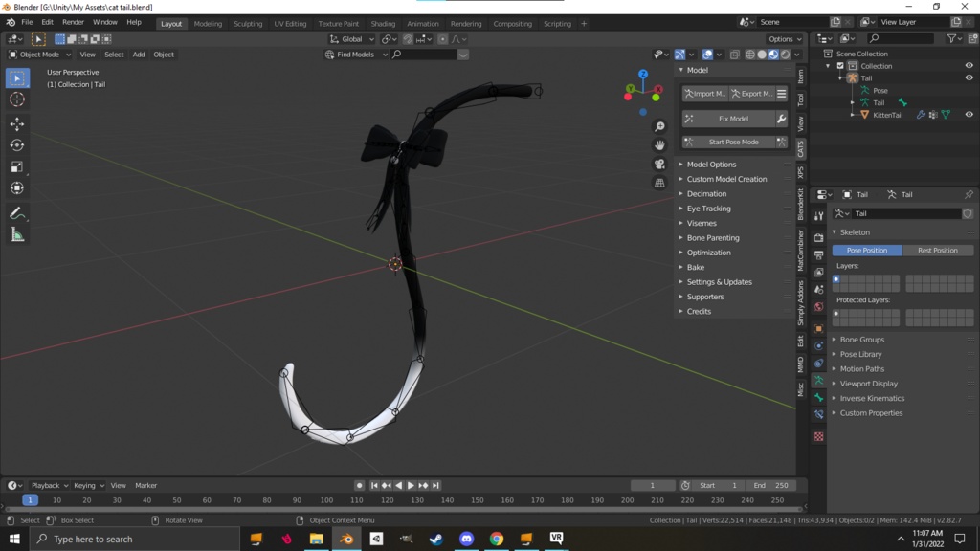
Task: Toggle camera view in the viewport
Action: 659,164
